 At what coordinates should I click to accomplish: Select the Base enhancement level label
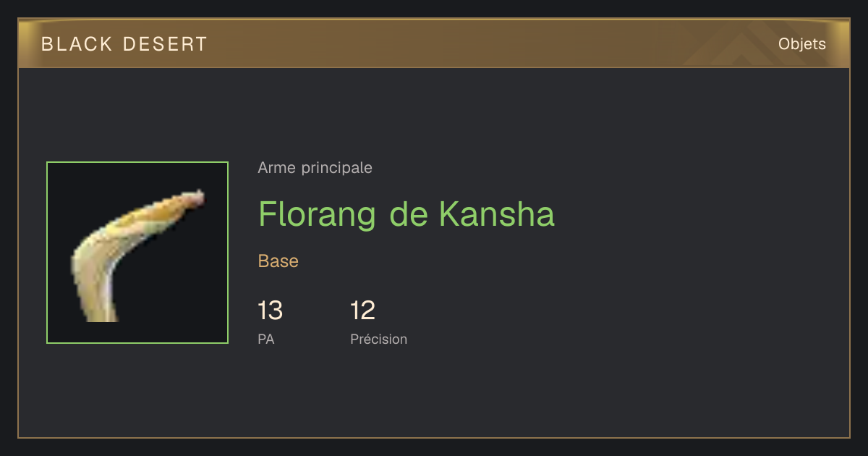[x=278, y=261]
